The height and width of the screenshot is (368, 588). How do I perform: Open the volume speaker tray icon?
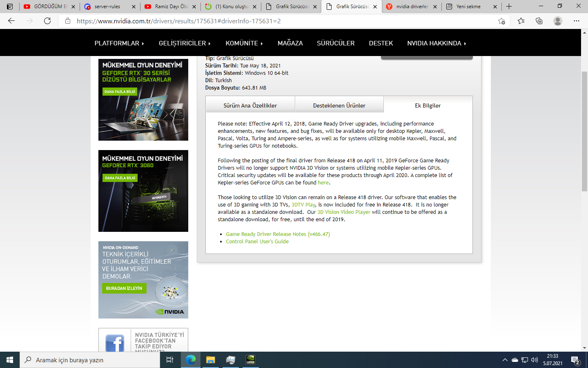[535, 360]
